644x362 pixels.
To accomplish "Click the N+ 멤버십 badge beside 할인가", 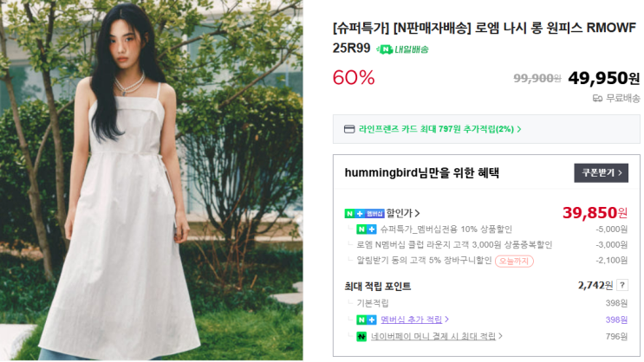I will 364,213.
